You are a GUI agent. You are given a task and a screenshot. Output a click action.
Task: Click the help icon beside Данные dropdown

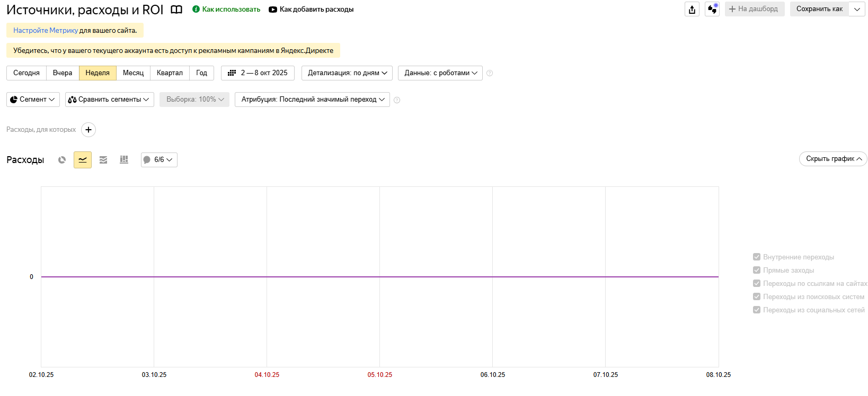[490, 74]
